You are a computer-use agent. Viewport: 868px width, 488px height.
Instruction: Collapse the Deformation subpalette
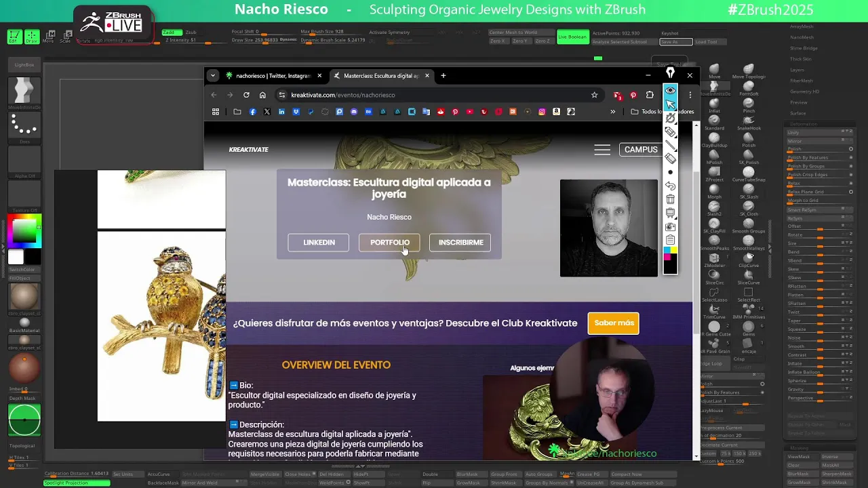pos(803,124)
